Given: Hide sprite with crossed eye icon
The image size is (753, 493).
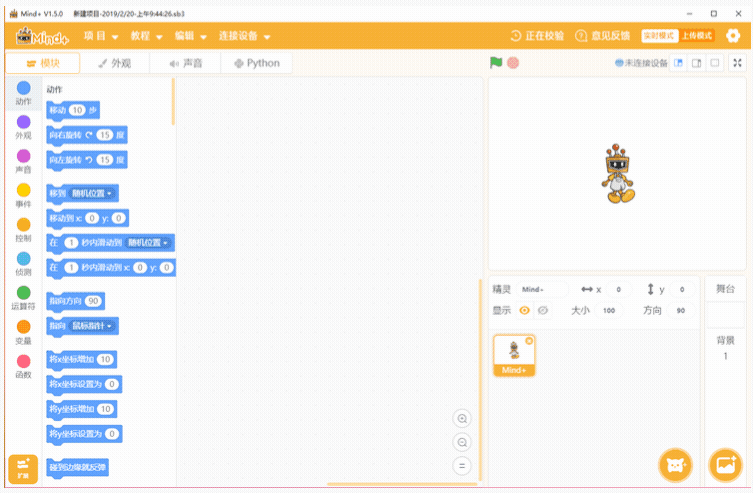Looking at the screenshot, I should tap(543, 311).
